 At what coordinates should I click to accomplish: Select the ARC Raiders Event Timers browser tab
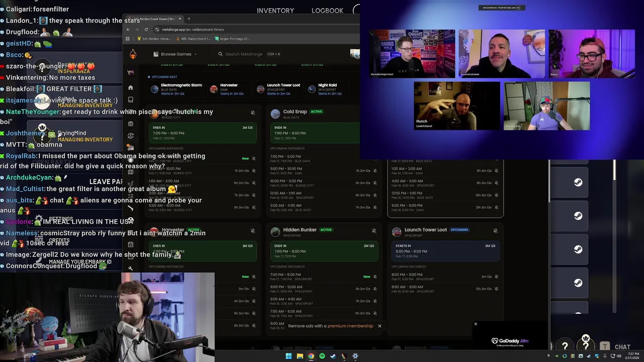tap(154, 19)
